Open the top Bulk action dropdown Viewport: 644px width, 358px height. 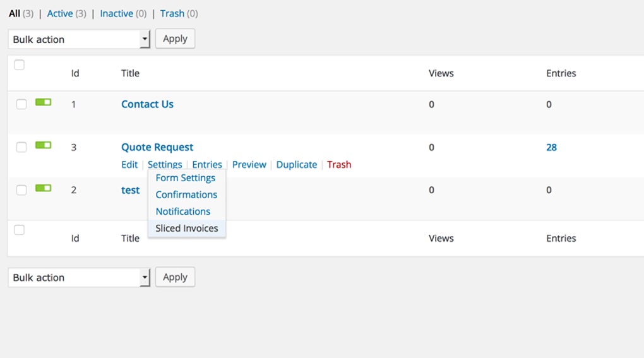pos(80,39)
